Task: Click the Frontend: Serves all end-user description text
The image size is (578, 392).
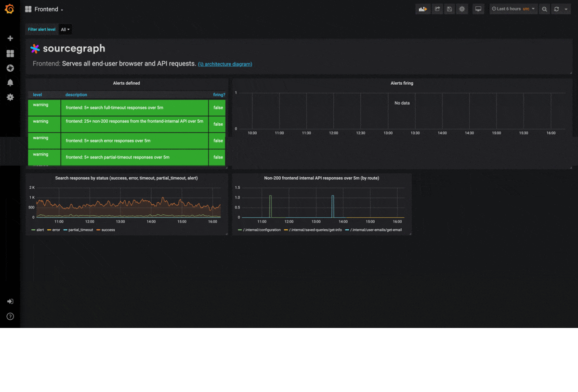Action: click(x=114, y=64)
